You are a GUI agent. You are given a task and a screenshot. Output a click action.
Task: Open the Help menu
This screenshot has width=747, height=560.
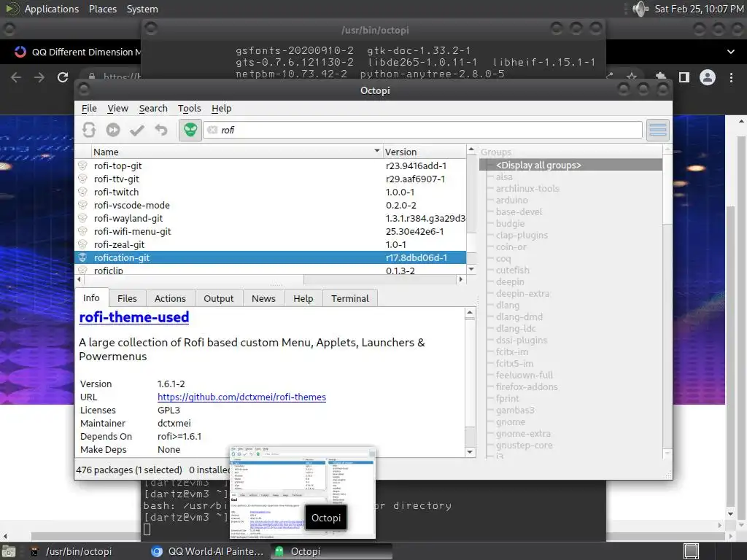tap(222, 108)
